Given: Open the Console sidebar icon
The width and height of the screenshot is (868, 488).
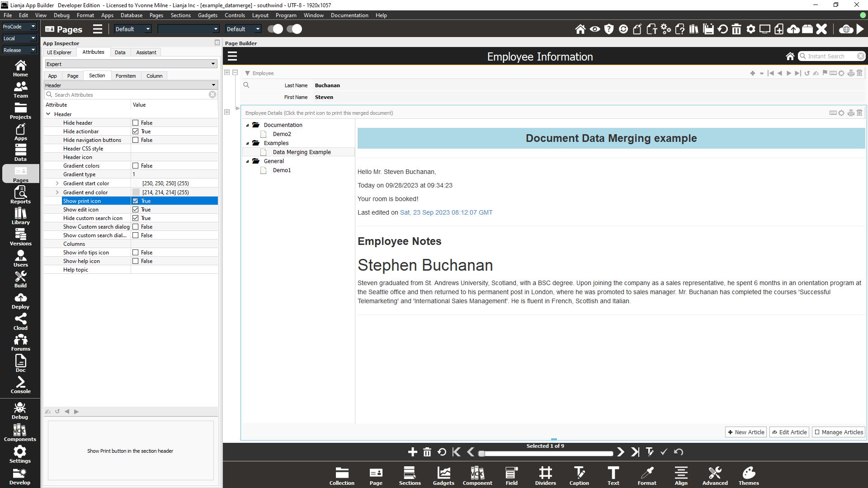Looking at the screenshot, I should point(20,385).
